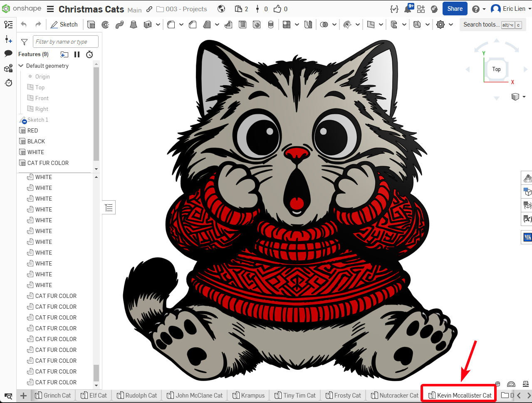532x403 pixels.
Task: Select the Thicken tool
Action: [x=147, y=25]
